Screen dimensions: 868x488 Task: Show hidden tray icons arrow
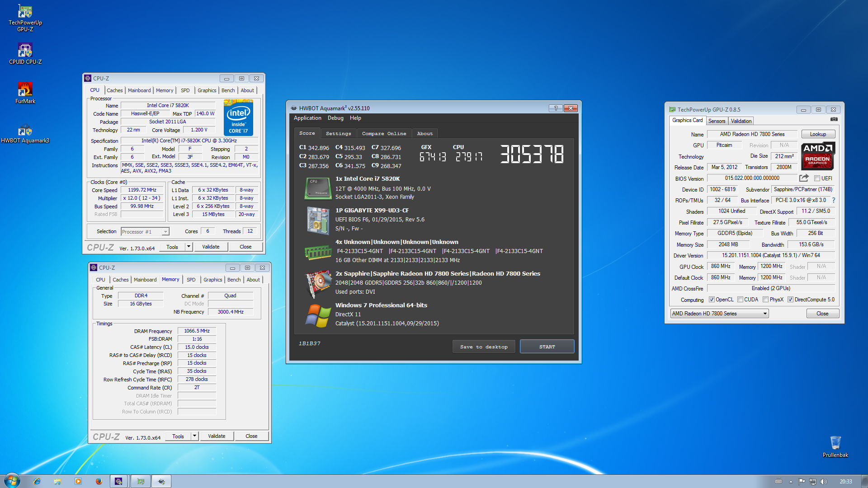click(x=791, y=482)
